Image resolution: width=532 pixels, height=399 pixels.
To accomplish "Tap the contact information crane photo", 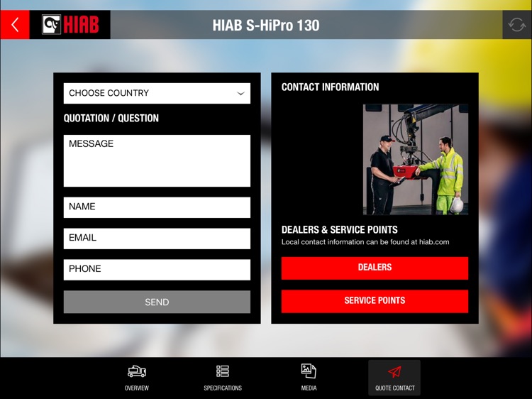I will pyautogui.click(x=416, y=159).
